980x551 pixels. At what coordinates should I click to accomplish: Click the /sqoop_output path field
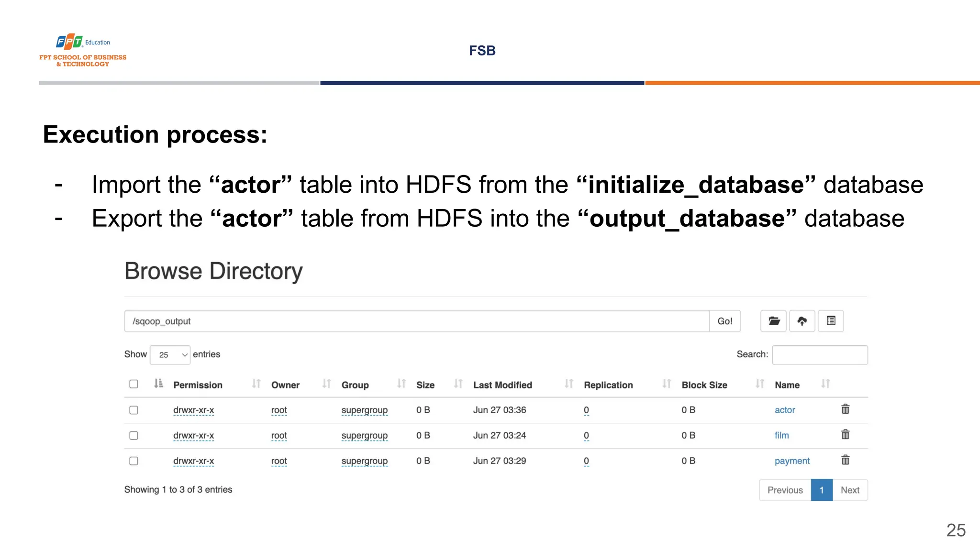(416, 321)
